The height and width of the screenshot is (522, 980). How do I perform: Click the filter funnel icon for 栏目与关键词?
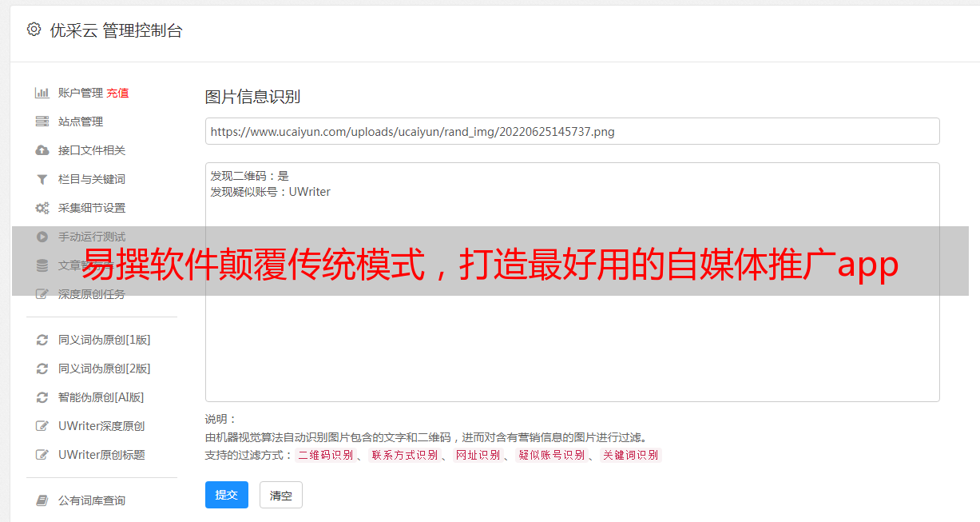pyautogui.click(x=42, y=179)
